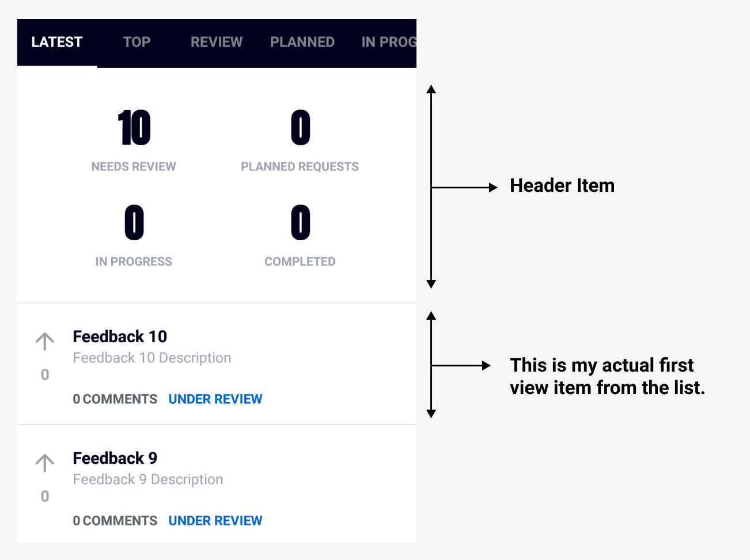Image resolution: width=750 pixels, height=560 pixels.
Task: Click the Feedback 10 Description text
Action: coord(152,358)
